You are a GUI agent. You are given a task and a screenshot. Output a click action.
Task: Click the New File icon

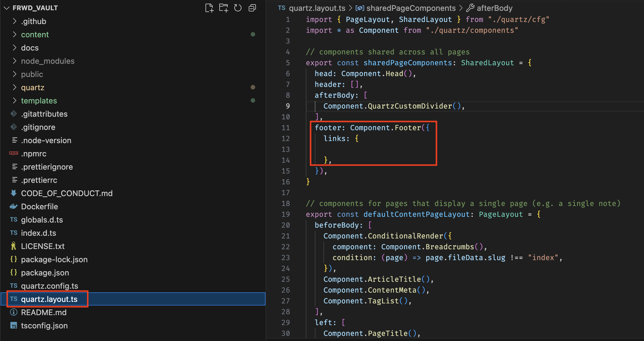point(209,8)
